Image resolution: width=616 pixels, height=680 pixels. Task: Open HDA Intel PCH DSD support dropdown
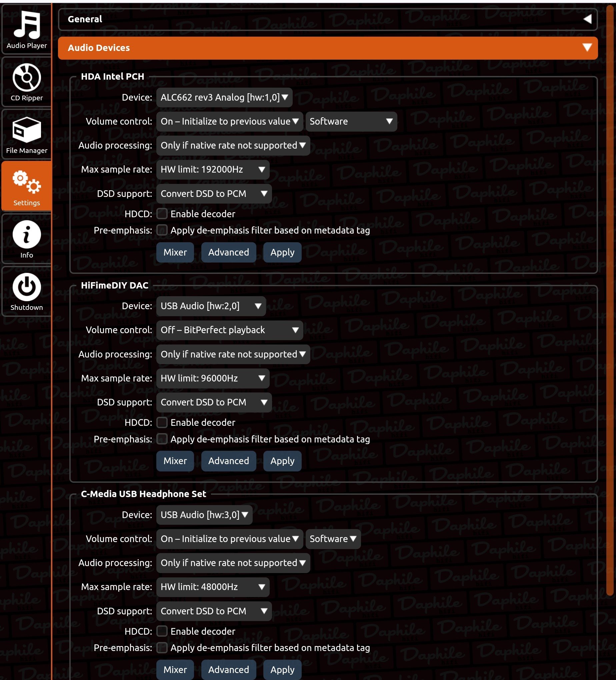(x=214, y=194)
